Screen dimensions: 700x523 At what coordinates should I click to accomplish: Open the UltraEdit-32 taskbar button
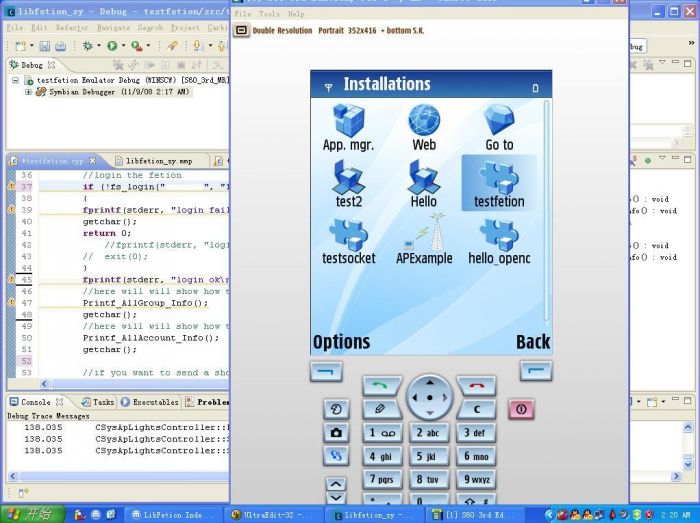[272, 515]
